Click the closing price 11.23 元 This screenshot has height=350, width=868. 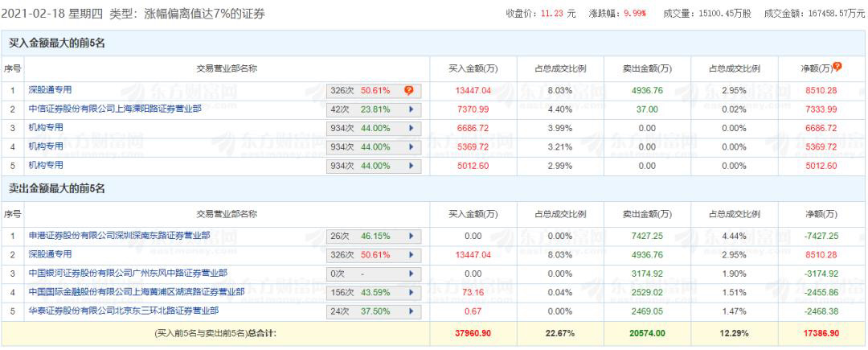(x=558, y=14)
